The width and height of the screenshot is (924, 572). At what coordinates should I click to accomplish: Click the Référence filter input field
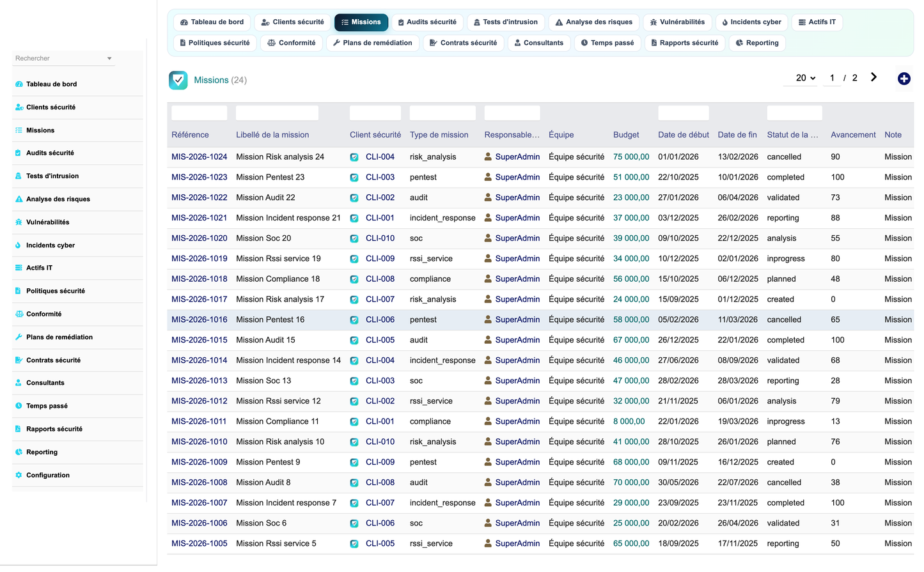(x=200, y=113)
